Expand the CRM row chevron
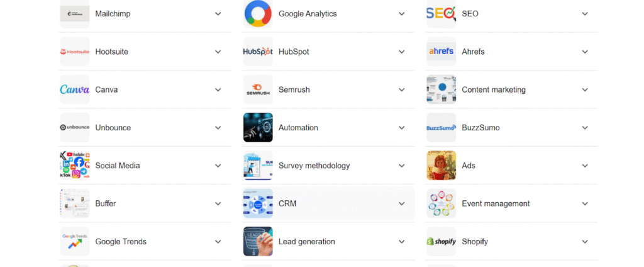This screenshot has height=267, width=644. click(402, 203)
